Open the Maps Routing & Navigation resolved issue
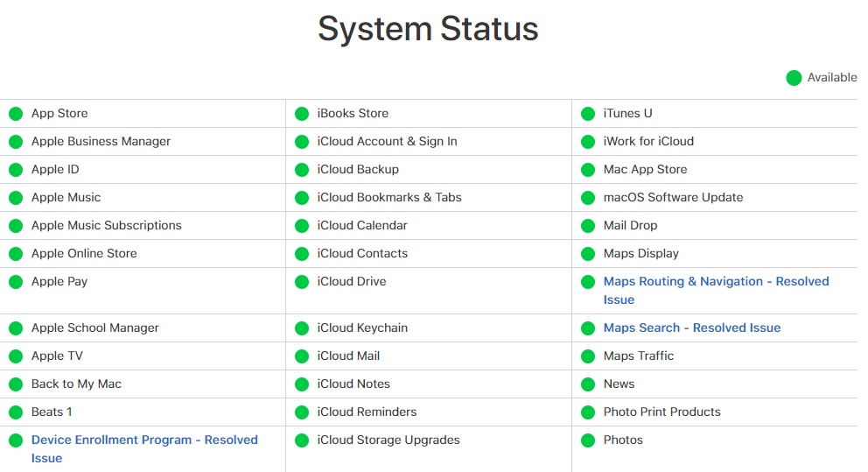This screenshot has width=868, height=472. point(717,290)
